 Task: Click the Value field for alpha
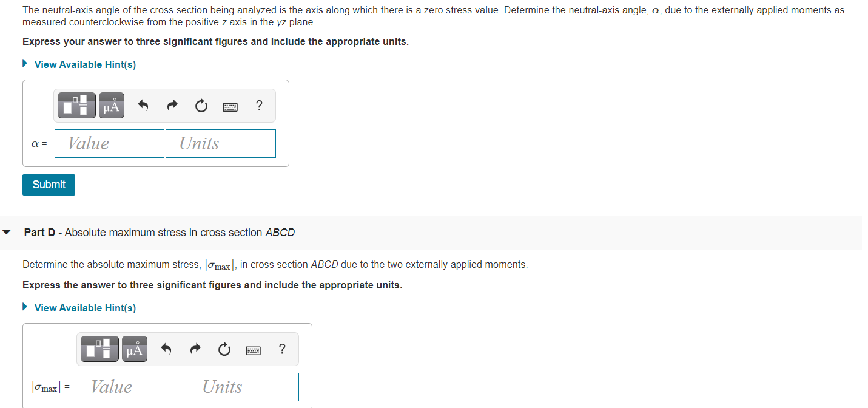tap(109, 143)
